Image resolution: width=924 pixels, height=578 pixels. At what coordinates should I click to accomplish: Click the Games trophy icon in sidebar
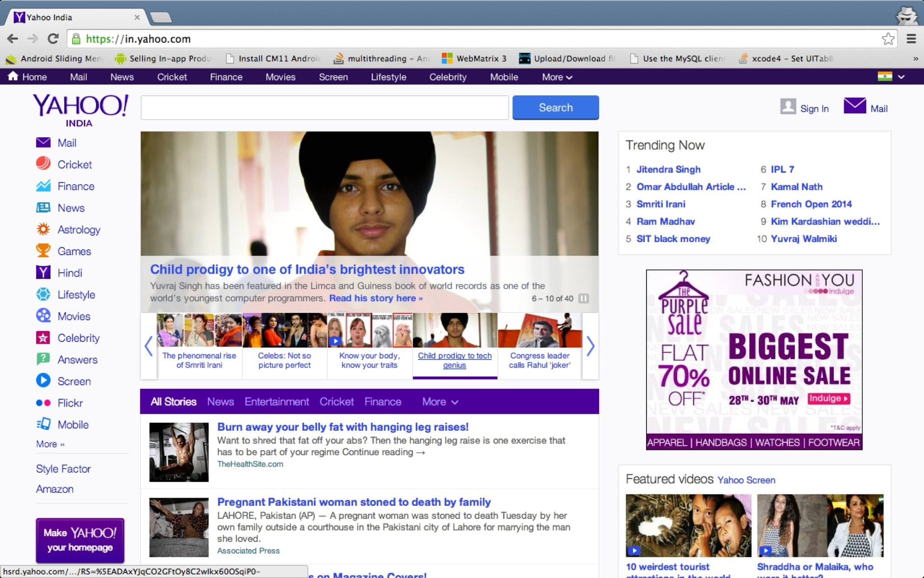coord(43,251)
